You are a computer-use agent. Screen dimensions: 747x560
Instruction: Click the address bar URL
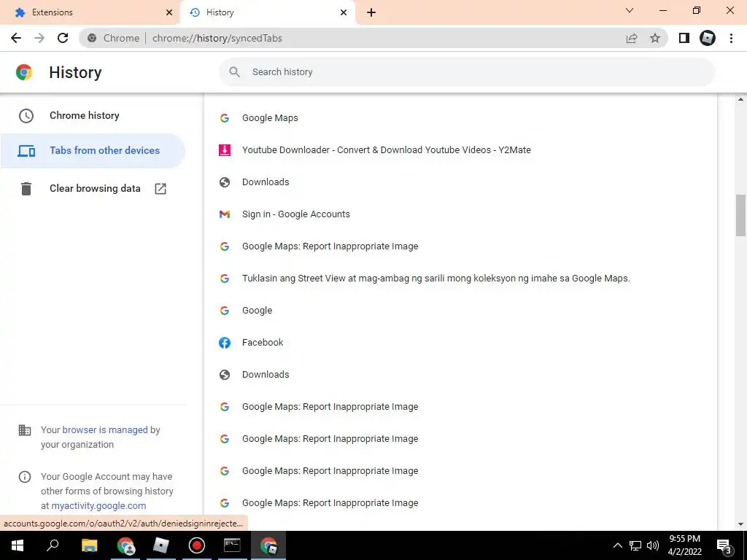(x=217, y=38)
